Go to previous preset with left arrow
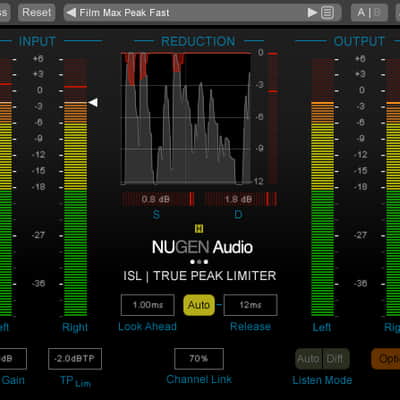The width and height of the screenshot is (400, 400). [71, 13]
